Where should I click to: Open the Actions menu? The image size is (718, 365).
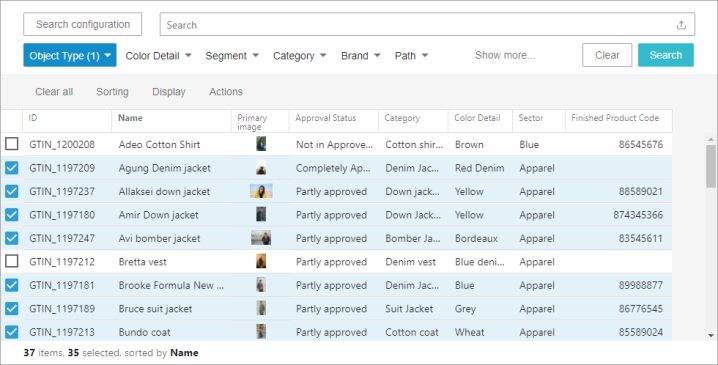click(226, 92)
